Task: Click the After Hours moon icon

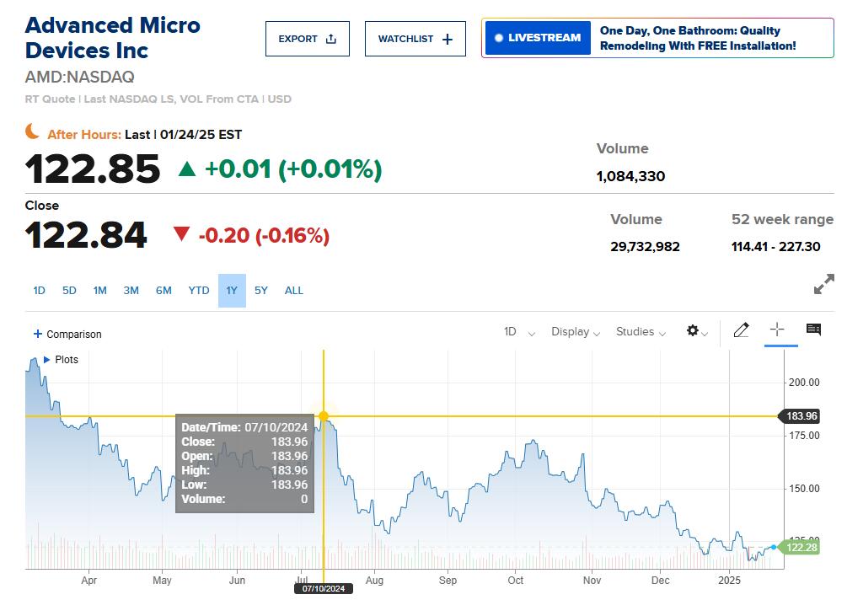Action: point(32,131)
